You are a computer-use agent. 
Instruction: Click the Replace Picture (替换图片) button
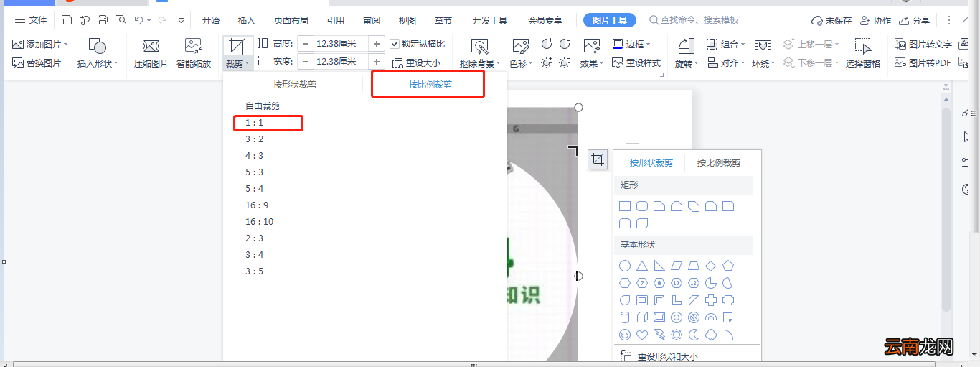(37, 63)
